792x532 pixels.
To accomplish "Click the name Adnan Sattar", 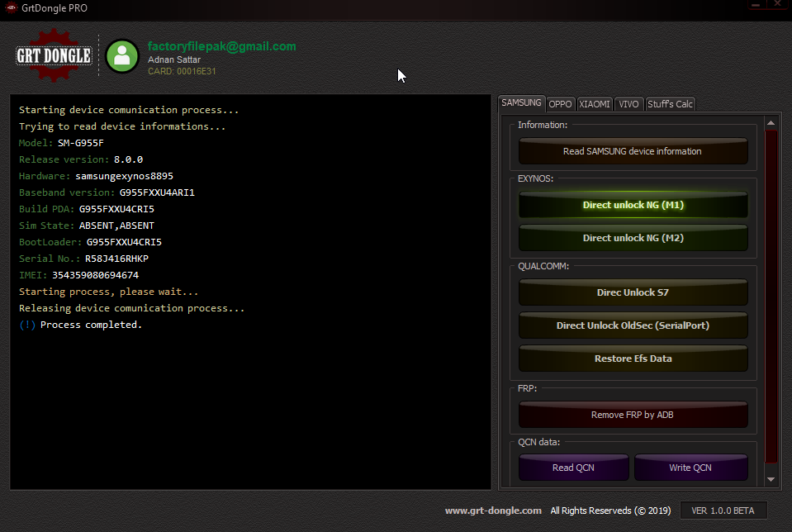I will (x=173, y=59).
